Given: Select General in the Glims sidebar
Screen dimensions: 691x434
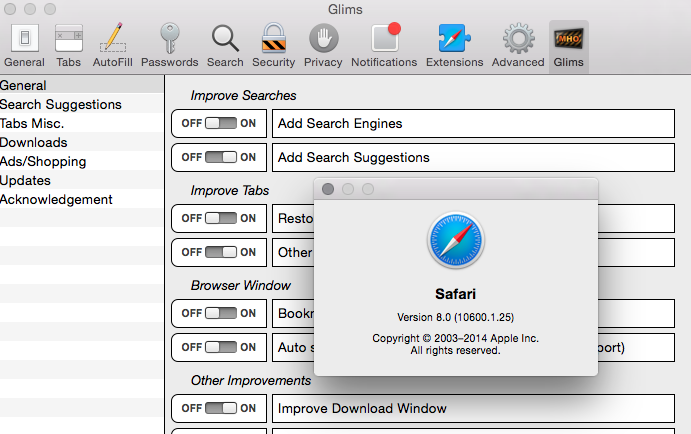Looking at the screenshot, I should click(82, 85).
